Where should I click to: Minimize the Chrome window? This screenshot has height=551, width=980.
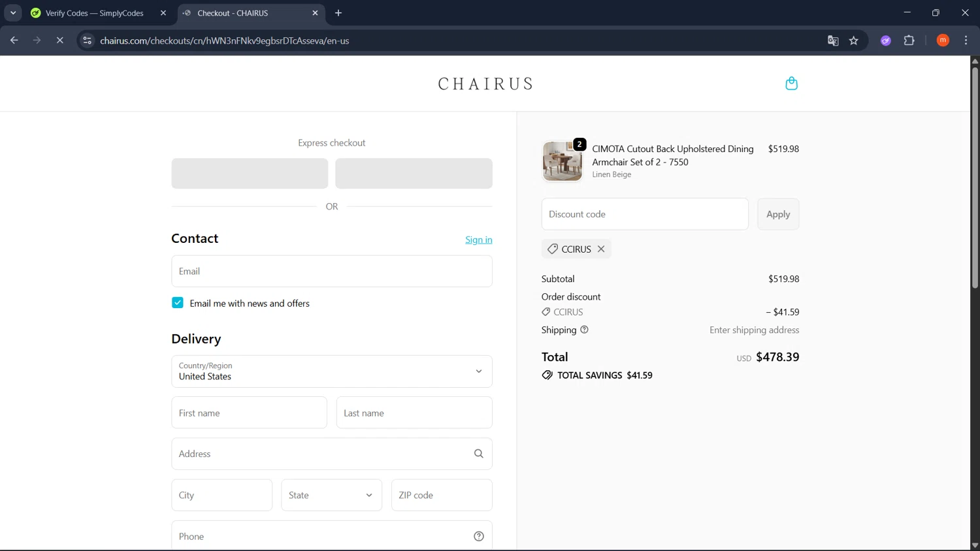click(907, 12)
